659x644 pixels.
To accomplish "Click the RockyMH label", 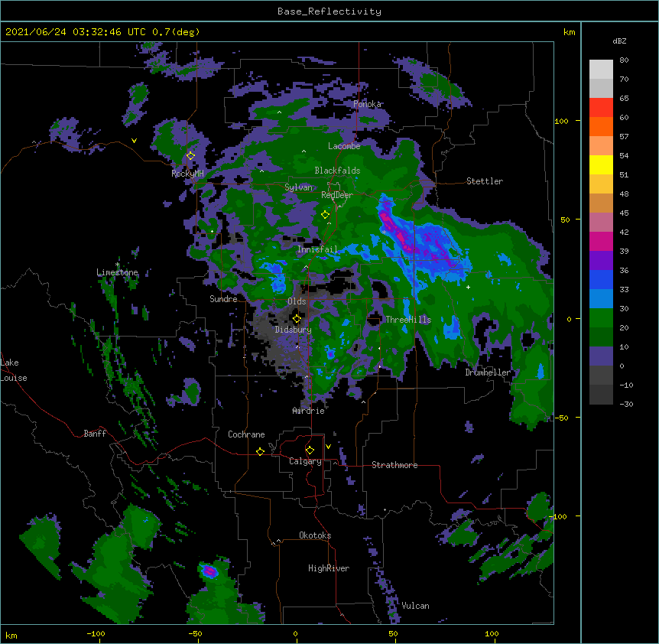I will (x=187, y=174).
